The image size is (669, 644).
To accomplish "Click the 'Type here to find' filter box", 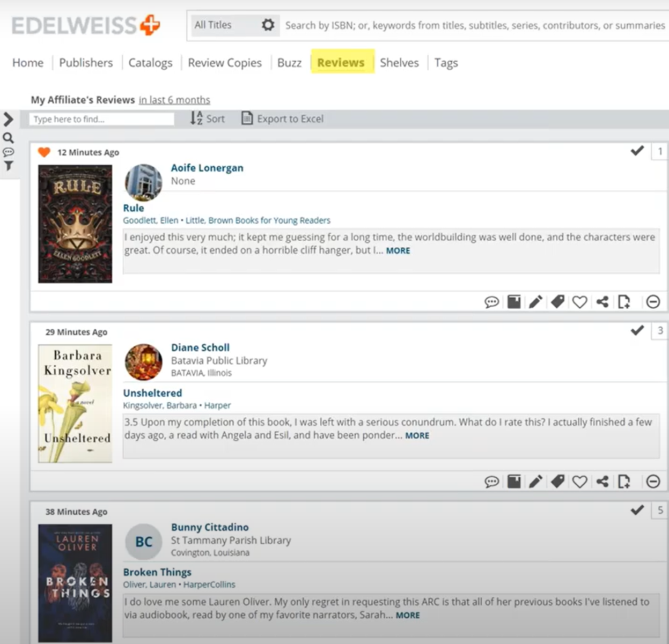I will [102, 119].
